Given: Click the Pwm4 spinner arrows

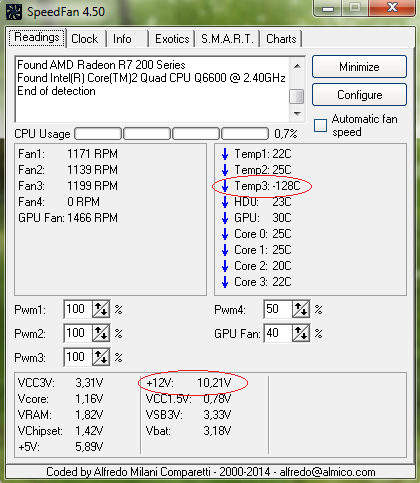Looking at the screenshot, I should click(301, 309).
